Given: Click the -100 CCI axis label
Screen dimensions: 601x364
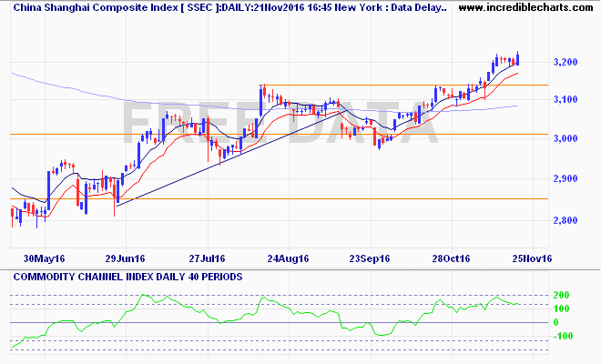Looking at the screenshot, I should coord(562,337).
